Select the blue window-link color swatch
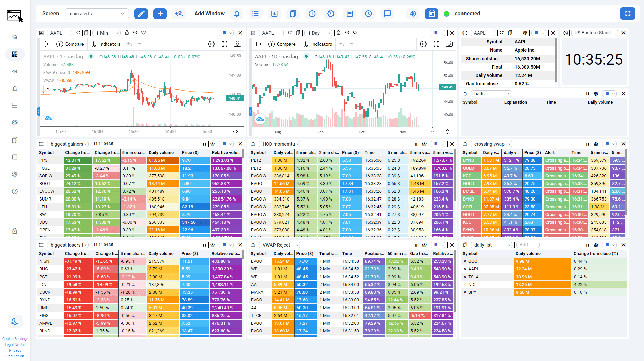This screenshot has height=361, width=644. pyautogui.click(x=224, y=33)
